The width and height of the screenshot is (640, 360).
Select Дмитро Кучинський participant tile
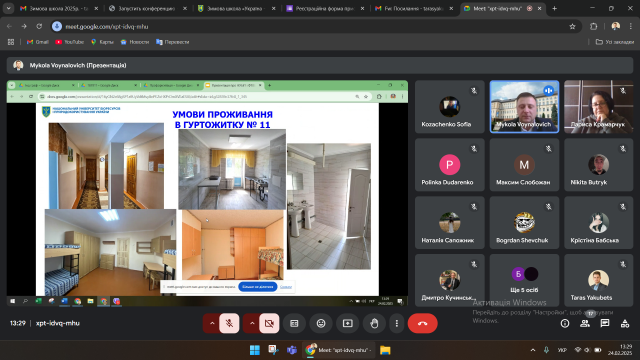click(x=449, y=280)
